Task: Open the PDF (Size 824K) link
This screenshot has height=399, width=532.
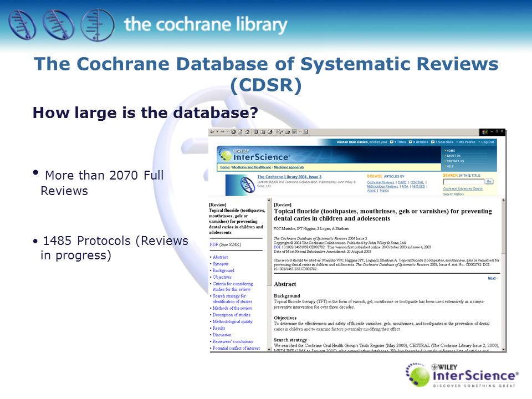Action: tap(226, 244)
